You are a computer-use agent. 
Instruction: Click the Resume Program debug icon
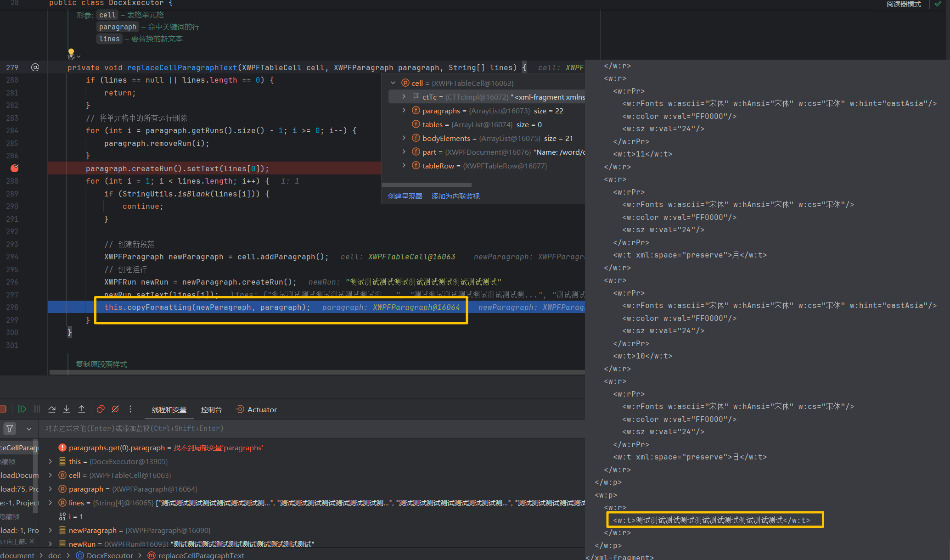[22, 409]
